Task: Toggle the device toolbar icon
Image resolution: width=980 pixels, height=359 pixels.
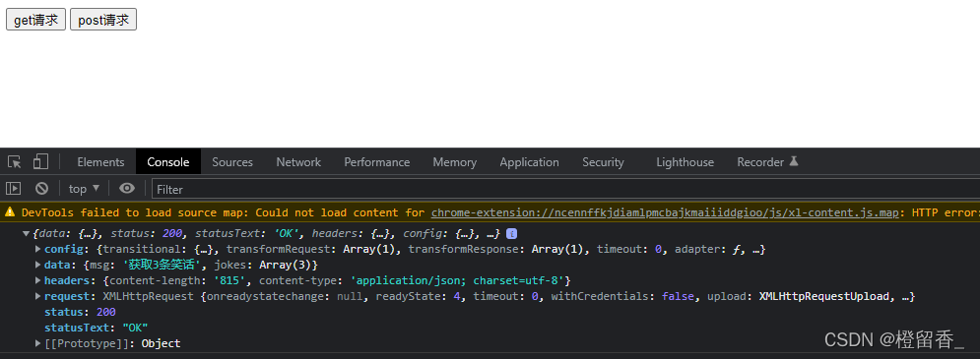Action: [x=40, y=162]
